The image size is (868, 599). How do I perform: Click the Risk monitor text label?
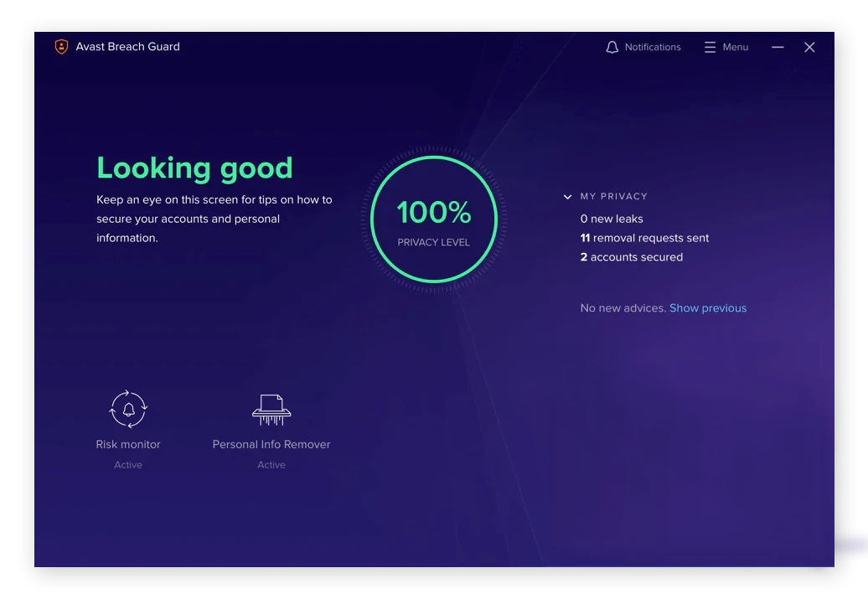tap(128, 445)
